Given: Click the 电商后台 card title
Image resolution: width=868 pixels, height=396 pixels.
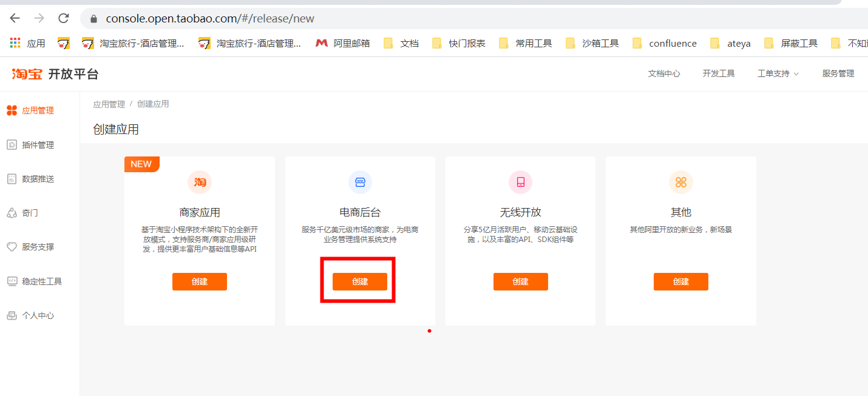Looking at the screenshot, I should tap(360, 212).
